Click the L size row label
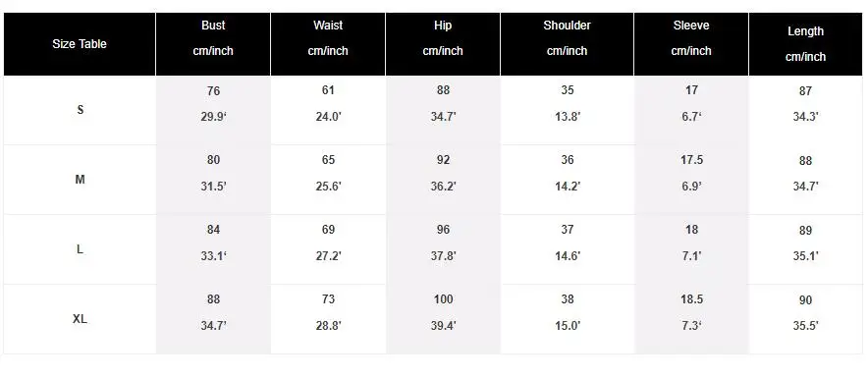Viewport: 868px width, 377px height. (x=81, y=249)
